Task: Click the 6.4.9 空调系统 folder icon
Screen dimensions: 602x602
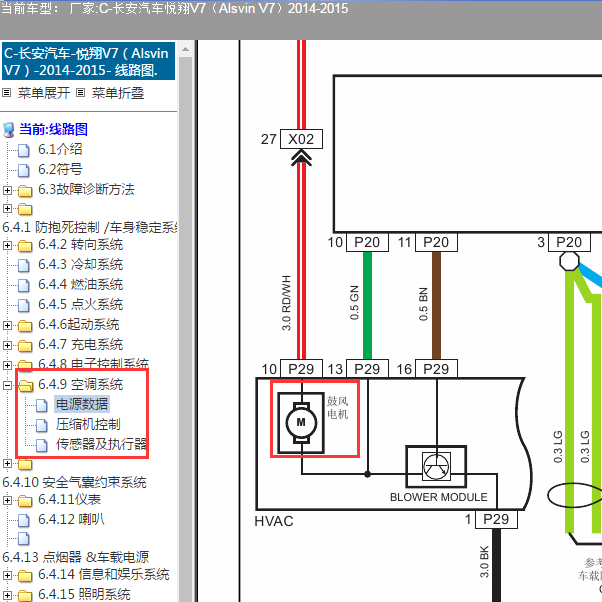Action: (x=25, y=386)
